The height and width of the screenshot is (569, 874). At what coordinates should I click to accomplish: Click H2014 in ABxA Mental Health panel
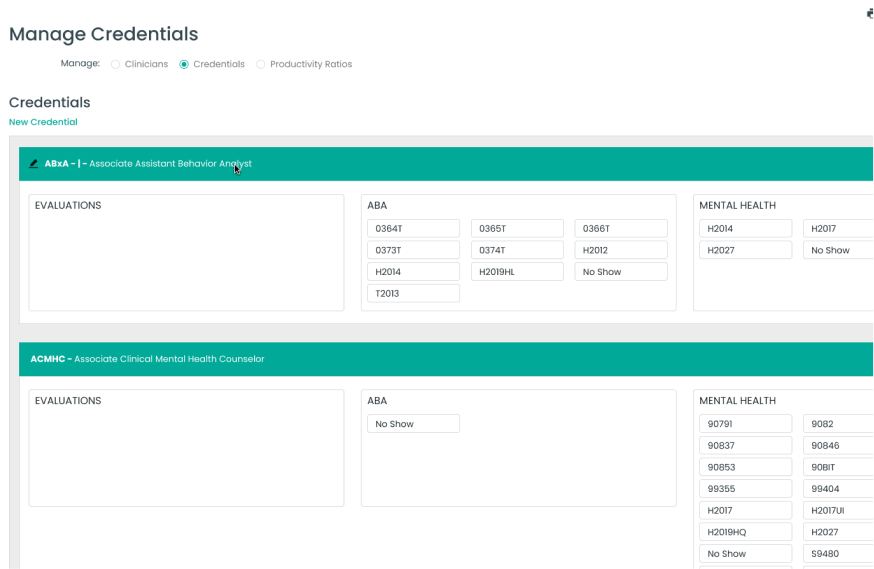tap(746, 228)
